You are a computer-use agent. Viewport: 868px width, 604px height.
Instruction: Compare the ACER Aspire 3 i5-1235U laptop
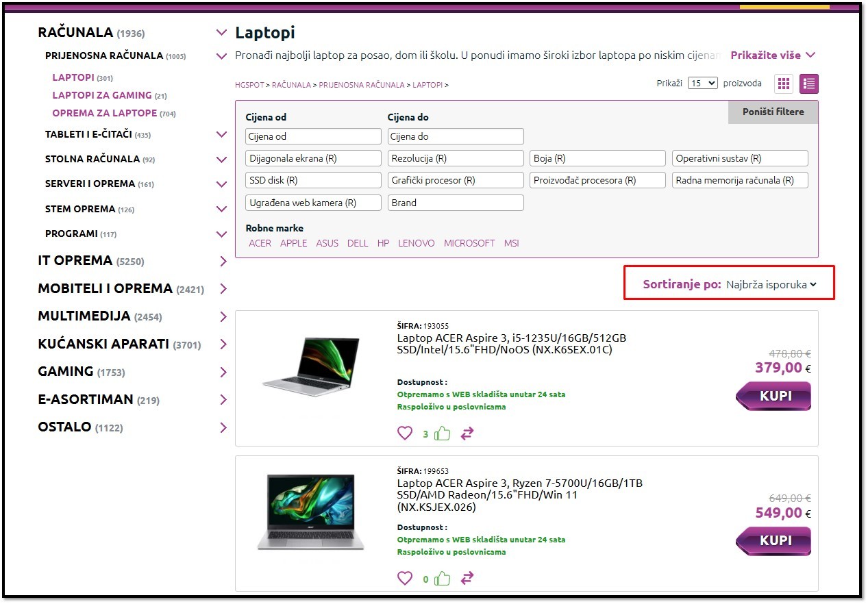[x=467, y=433]
